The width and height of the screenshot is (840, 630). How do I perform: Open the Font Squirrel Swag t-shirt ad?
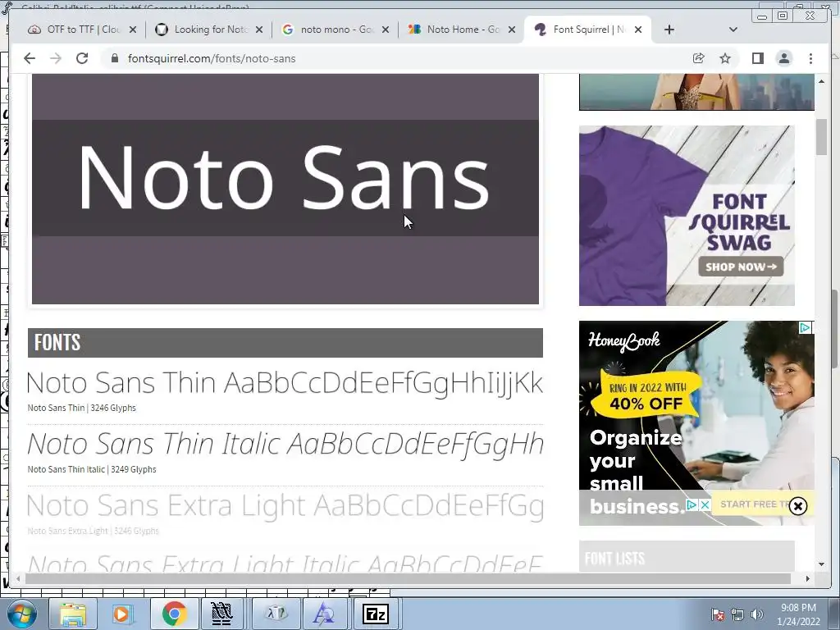[x=687, y=216]
